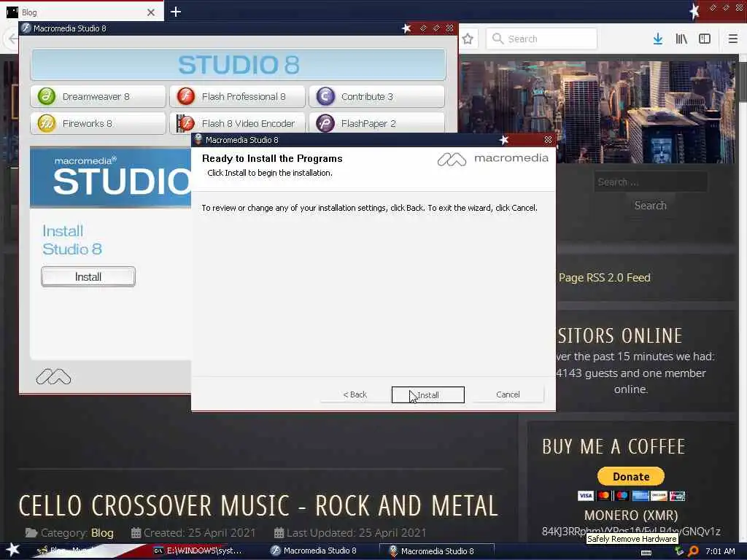Click the Firefox Search field
The height and width of the screenshot is (560, 747).
tap(541, 39)
